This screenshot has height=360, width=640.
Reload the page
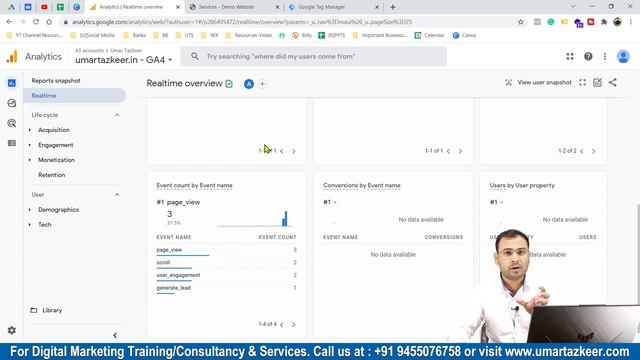(36, 22)
